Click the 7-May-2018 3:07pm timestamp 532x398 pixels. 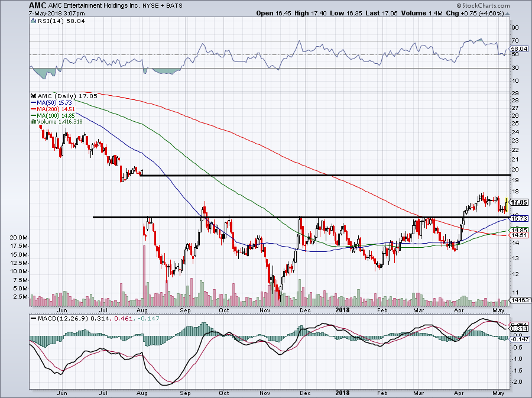[x=57, y=14]
